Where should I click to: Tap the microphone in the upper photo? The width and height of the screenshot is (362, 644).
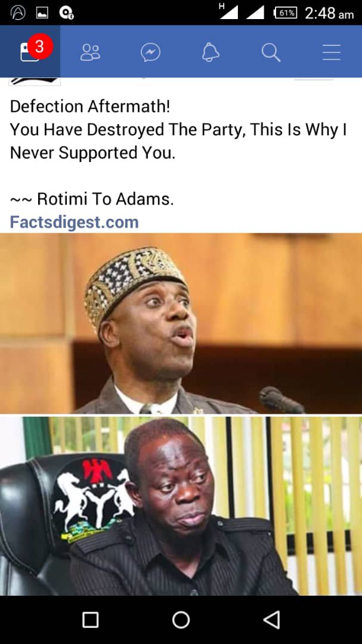(x=282, y=400)
